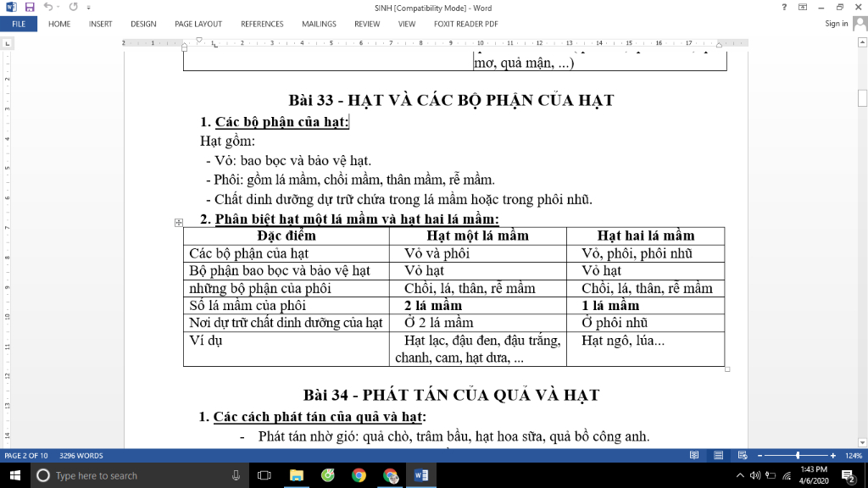The width and height of the screenshot is (868, 488).
Task: Open Task View icon on taskbar
Action: click(264, 475)
